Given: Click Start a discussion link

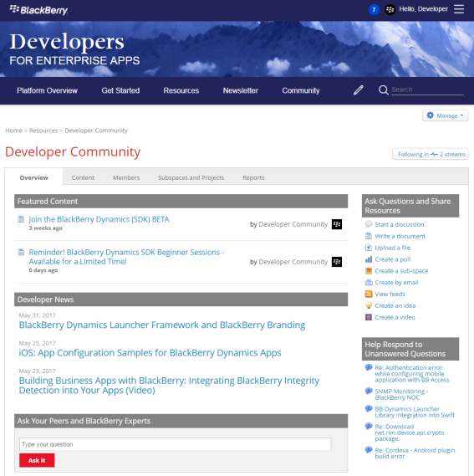Looking at the screenshot, I should [x=400, y=224].
